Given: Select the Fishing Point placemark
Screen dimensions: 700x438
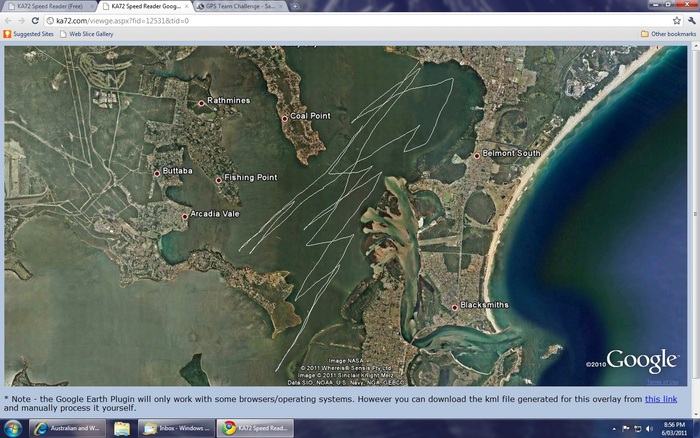Looking at the screenshot, I should 219,180.
